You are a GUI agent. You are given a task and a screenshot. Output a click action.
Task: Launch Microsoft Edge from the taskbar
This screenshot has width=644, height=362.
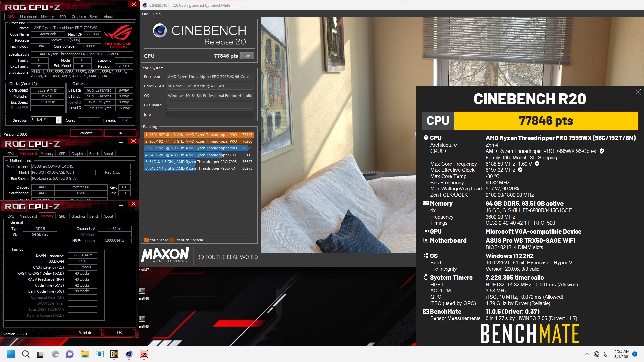pos(55,354)
